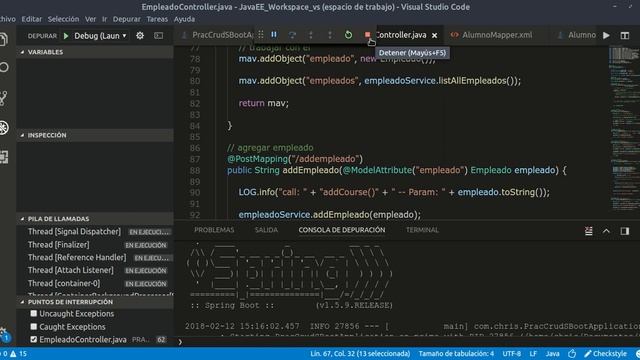Restart the debug session
This screenshot has height=360, width=640.
(348, 35)
